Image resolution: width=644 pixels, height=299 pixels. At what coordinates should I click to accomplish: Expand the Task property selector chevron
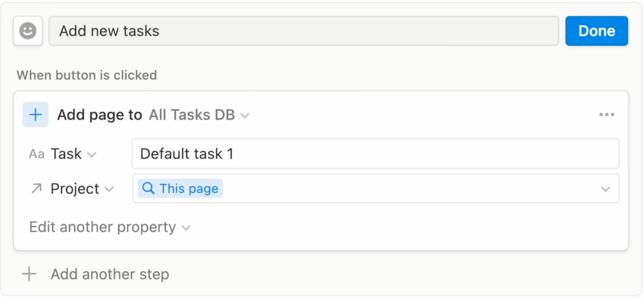pyautogui.click(x=92, y=154)
